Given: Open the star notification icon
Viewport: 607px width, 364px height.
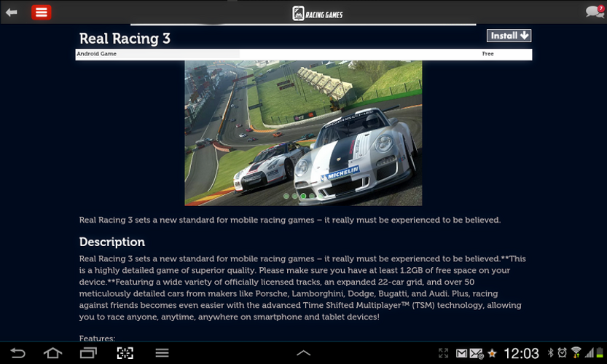Looking at the screenshot, I should 492,353.
